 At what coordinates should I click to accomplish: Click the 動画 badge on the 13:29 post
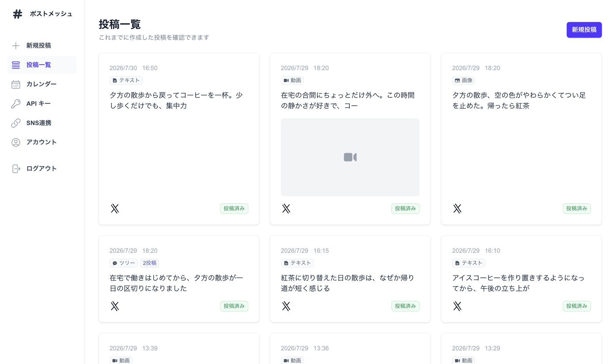click(x=464, y=361)
